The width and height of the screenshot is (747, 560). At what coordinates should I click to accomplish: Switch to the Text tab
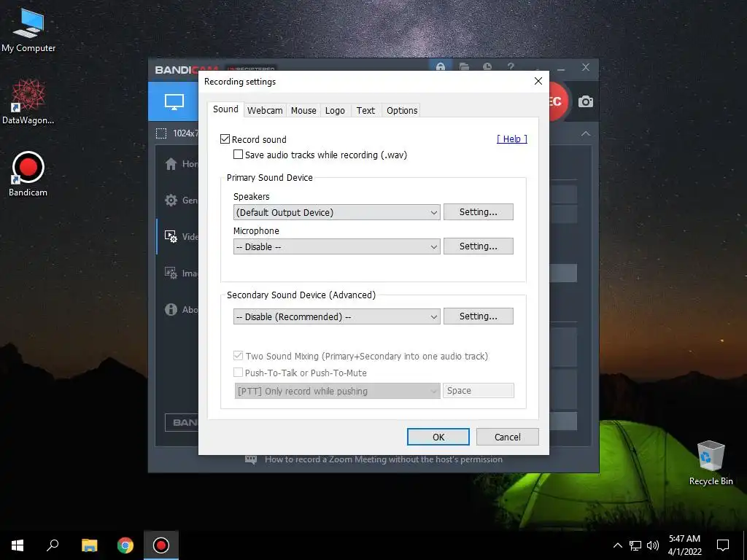point(366,111)
